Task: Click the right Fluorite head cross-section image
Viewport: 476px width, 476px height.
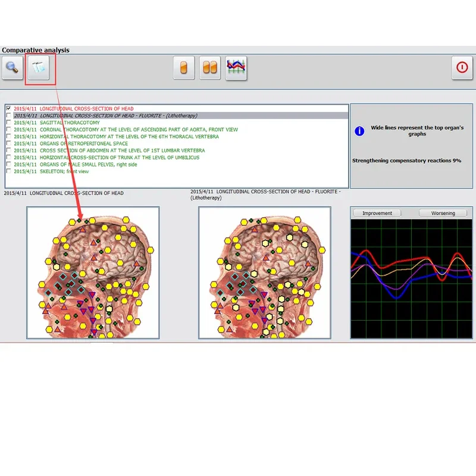Action: coord(264,273)
